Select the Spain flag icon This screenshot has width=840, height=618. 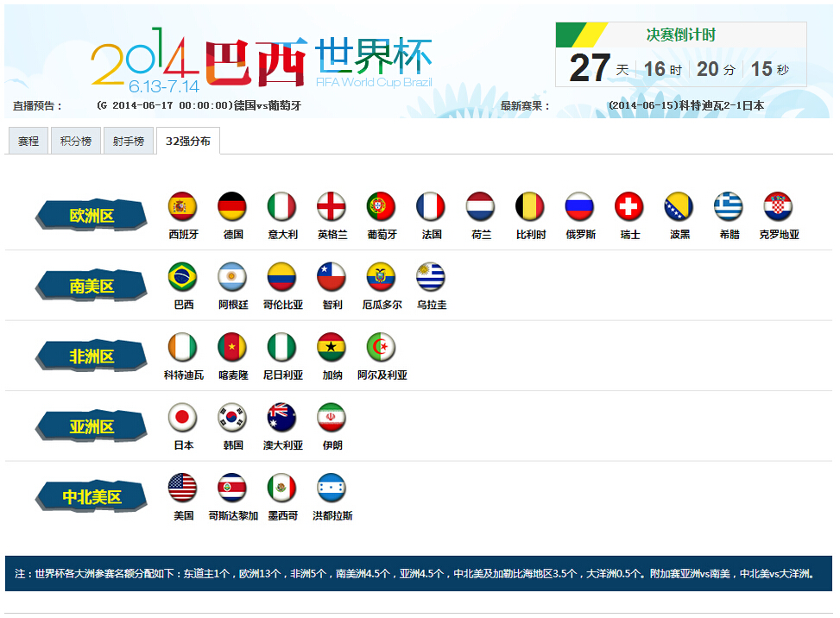182,206
